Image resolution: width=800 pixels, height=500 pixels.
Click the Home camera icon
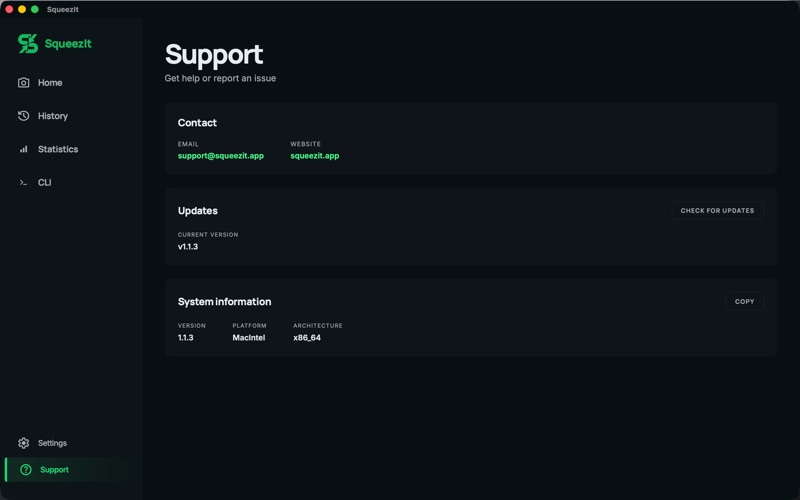pyautogui.click(x=23, y=83)
